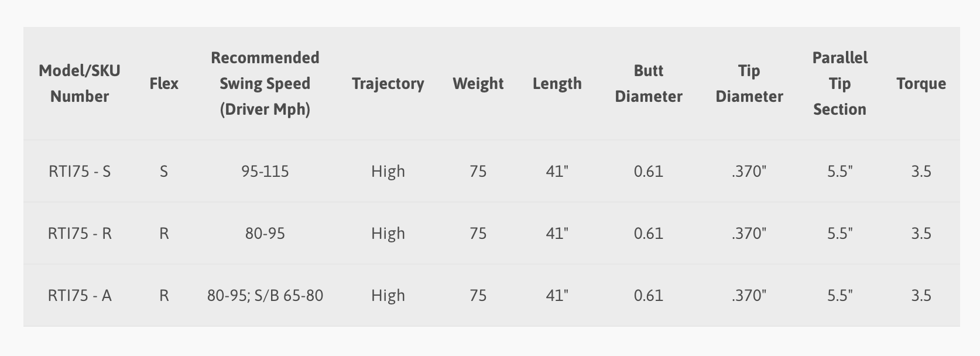Click the Butt Diameter column header
The image size is (980, 356).
coord(649,83)
